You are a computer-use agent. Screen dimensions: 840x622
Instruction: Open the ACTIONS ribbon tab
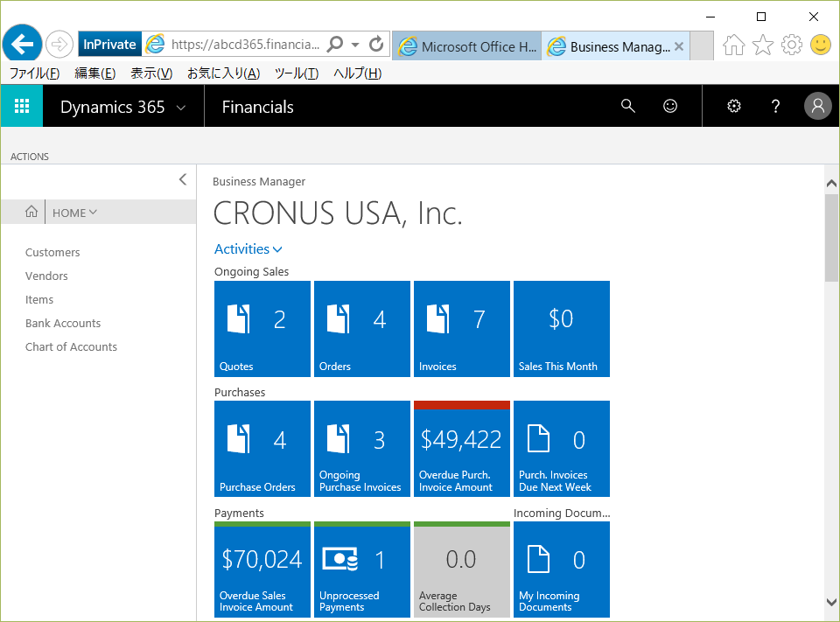click(x=30, y=157)
